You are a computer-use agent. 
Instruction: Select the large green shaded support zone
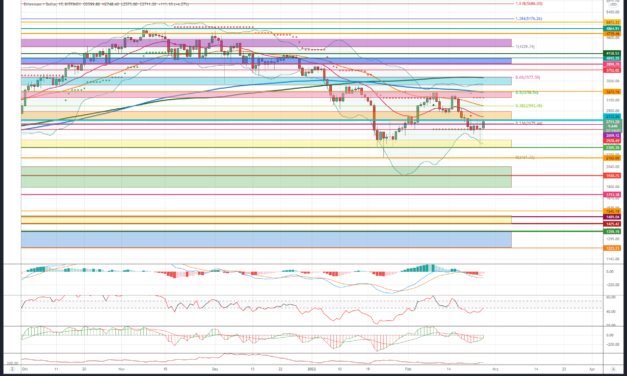point(266,177)
